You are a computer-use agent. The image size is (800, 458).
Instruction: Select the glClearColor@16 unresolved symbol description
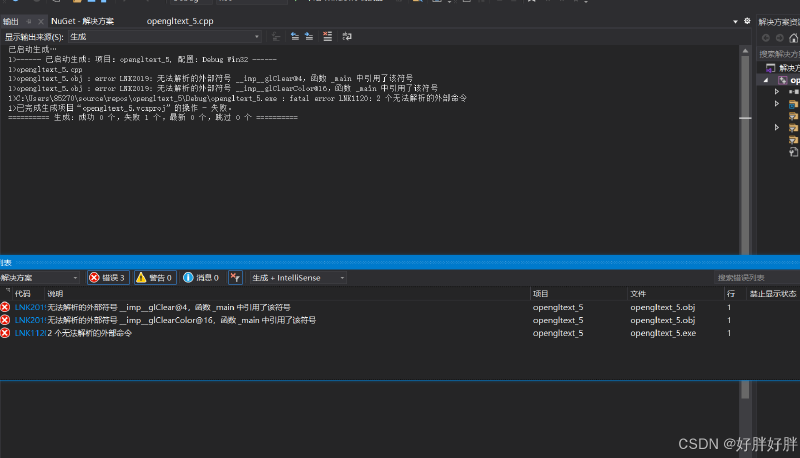coord(182,320)
